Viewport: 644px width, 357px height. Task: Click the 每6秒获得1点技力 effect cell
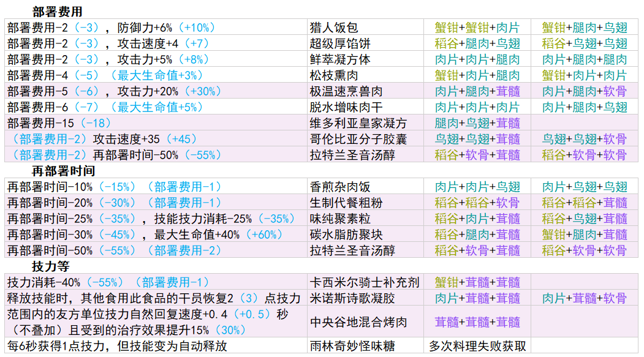(x=156, y=346)
